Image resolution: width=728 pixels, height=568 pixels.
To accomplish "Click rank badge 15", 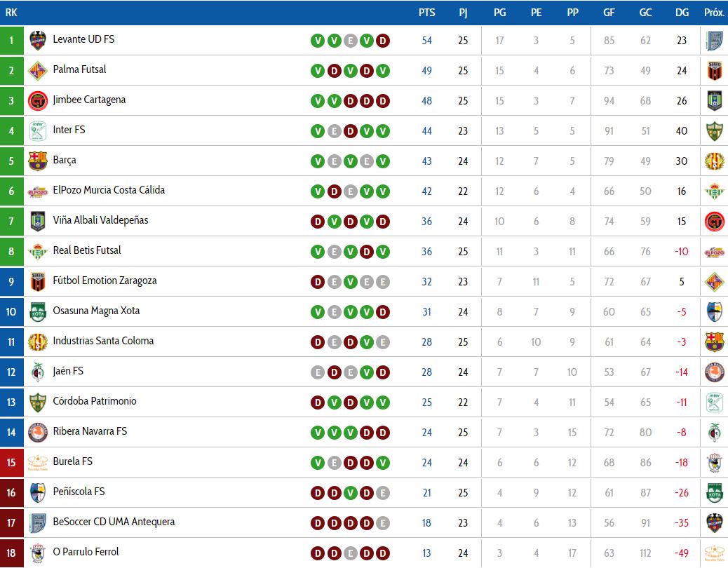I will 12,463.
